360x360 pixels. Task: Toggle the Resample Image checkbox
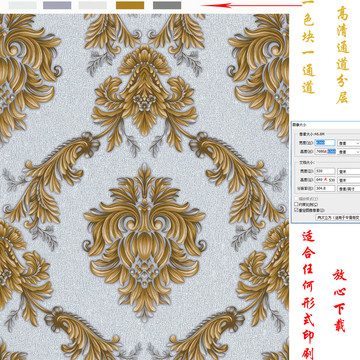[x=296, y=210]
